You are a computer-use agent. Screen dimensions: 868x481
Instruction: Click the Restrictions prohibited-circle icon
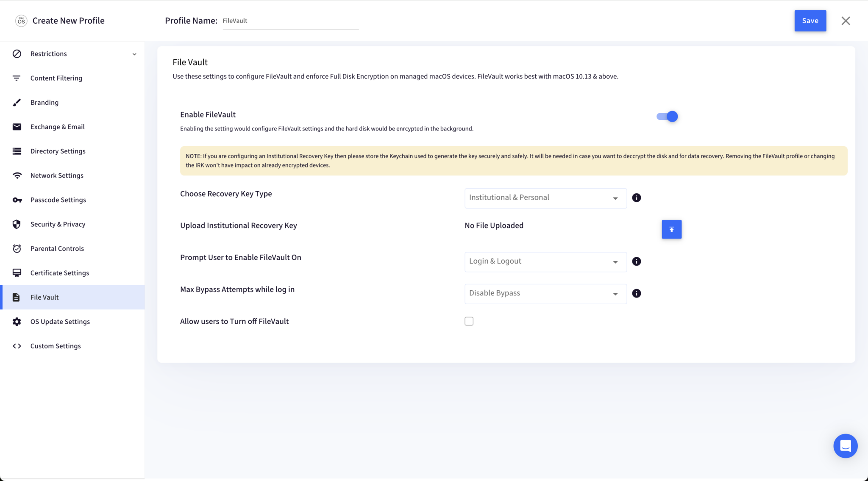17,54
